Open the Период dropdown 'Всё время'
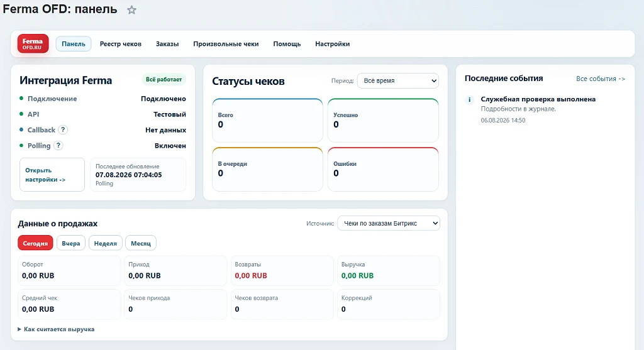 tap(398, 81)
